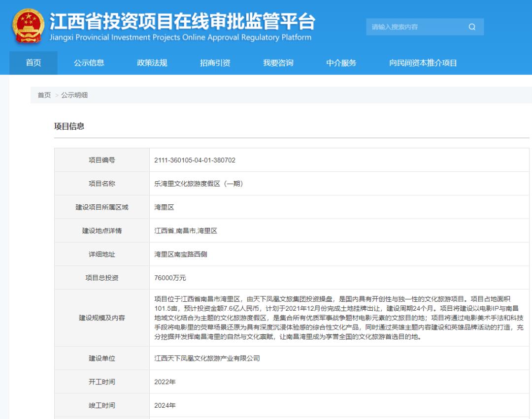Open the 我要咨询 menu item
The width and height of the screenshot is (532, 419).
click(x=278, y=63)
